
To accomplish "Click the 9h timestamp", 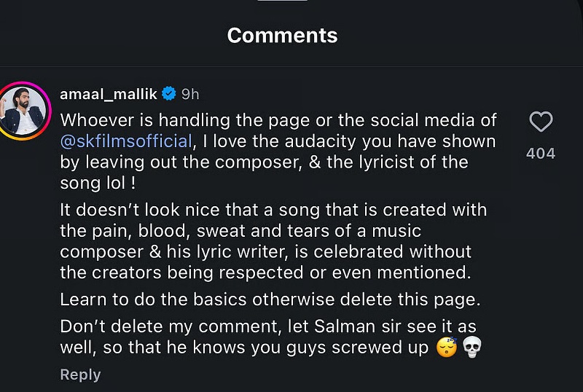I will pyautogui.click(x=190, y=95).
